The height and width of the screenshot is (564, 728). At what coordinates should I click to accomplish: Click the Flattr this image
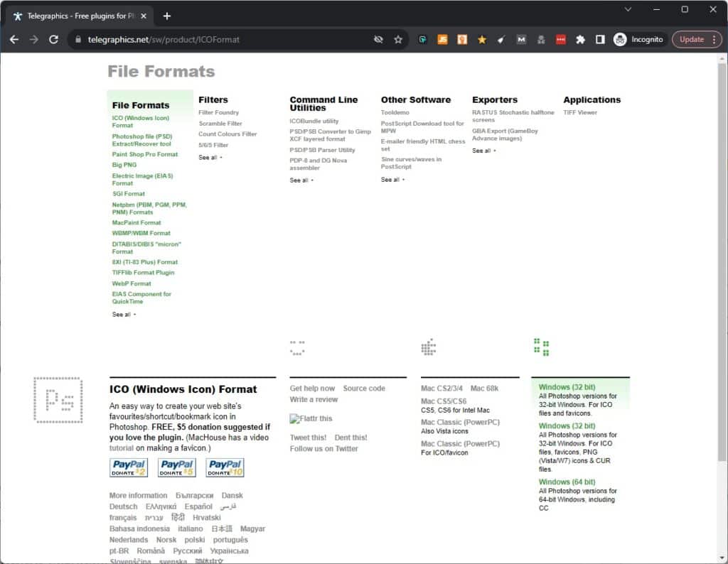point(311,418)
